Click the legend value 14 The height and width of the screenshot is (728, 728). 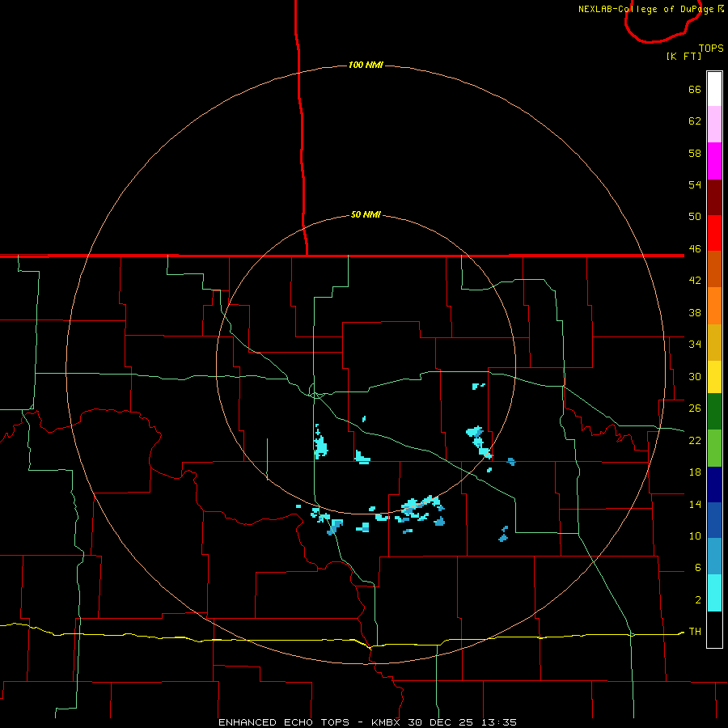click(x=695, y=504)
